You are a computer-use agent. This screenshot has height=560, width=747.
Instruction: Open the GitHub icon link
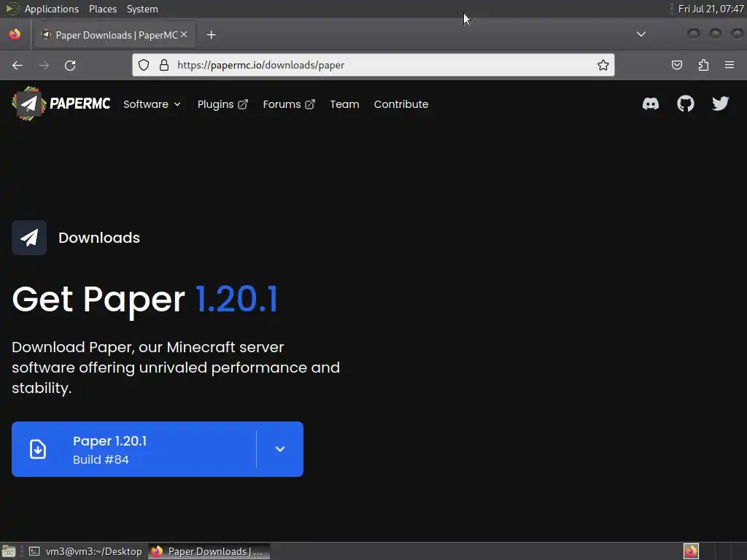point(686,104)
